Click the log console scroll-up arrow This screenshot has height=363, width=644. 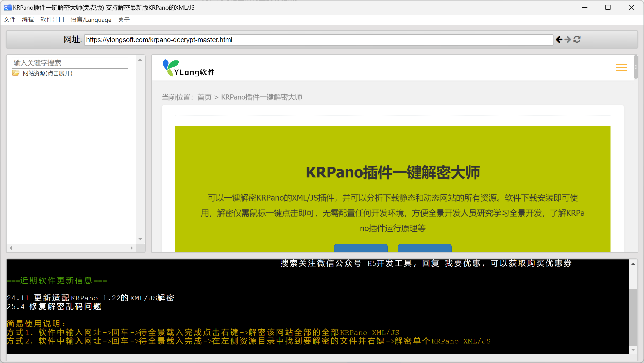tap(633, 264)
